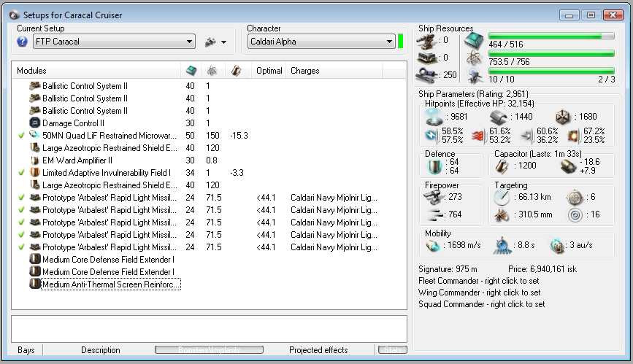Click the CPU resource icon
633x364 pixels.
(x=474, y=40)
